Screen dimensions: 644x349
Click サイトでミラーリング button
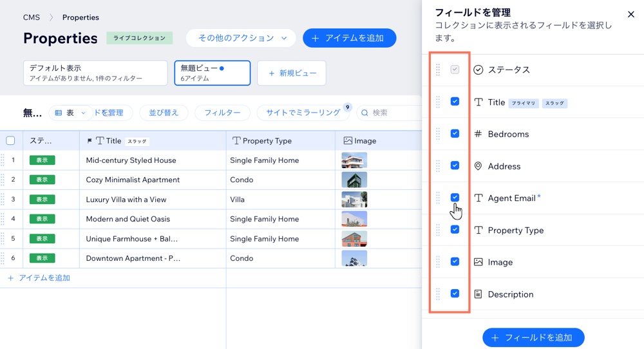(x=303, y=113)
